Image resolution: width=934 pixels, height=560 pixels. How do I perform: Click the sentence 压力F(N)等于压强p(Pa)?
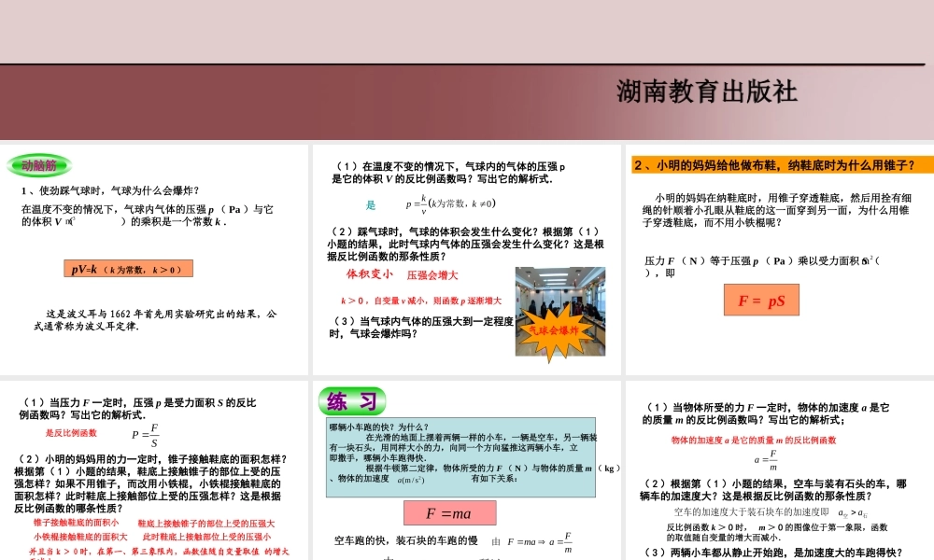[x=762, y=267]
